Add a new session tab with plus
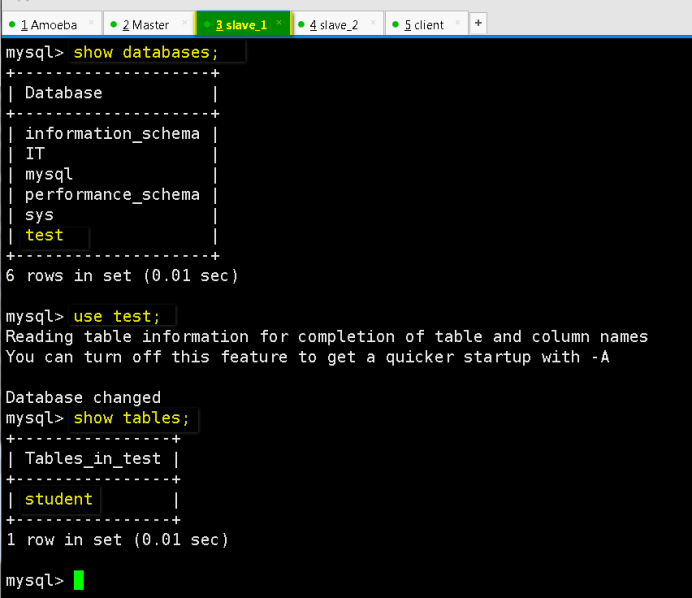 click(x=478, y=23)
